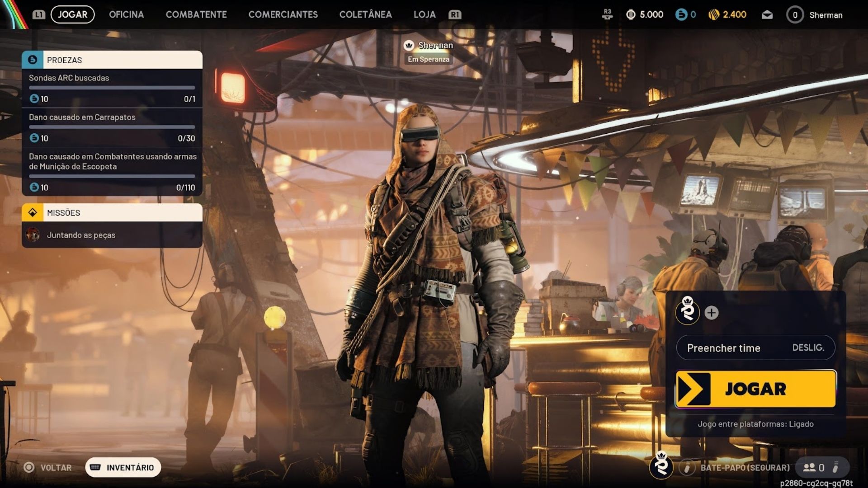Open the Inventário button
Viewport: 868px width, 488px height.
[123, 468]
